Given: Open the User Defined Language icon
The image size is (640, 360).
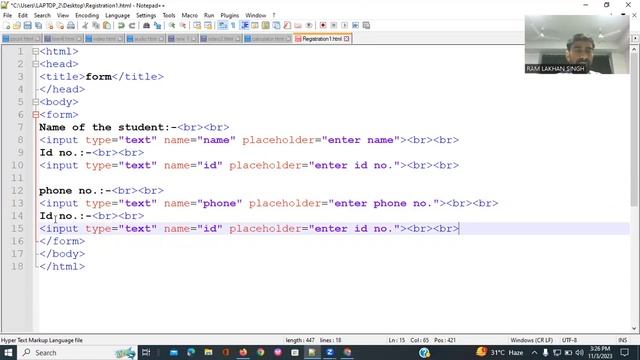Looking at the screenshot, I should (255, 25).
